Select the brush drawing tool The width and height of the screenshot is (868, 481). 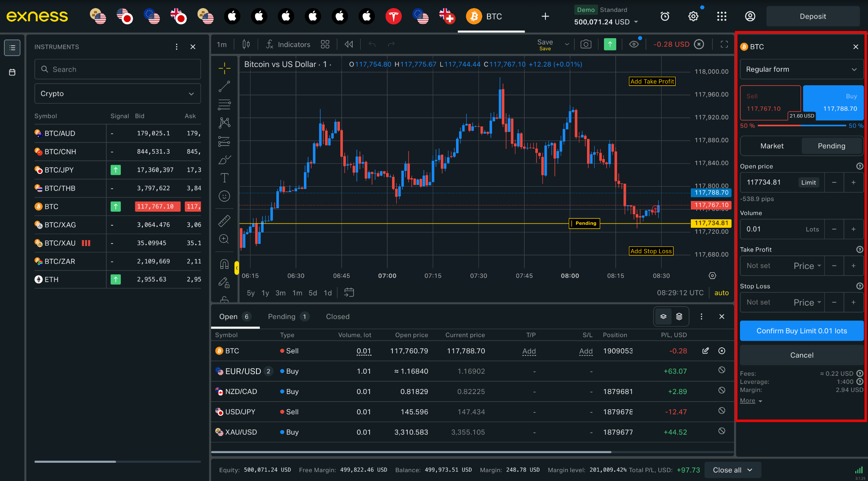tap(224, 159)
